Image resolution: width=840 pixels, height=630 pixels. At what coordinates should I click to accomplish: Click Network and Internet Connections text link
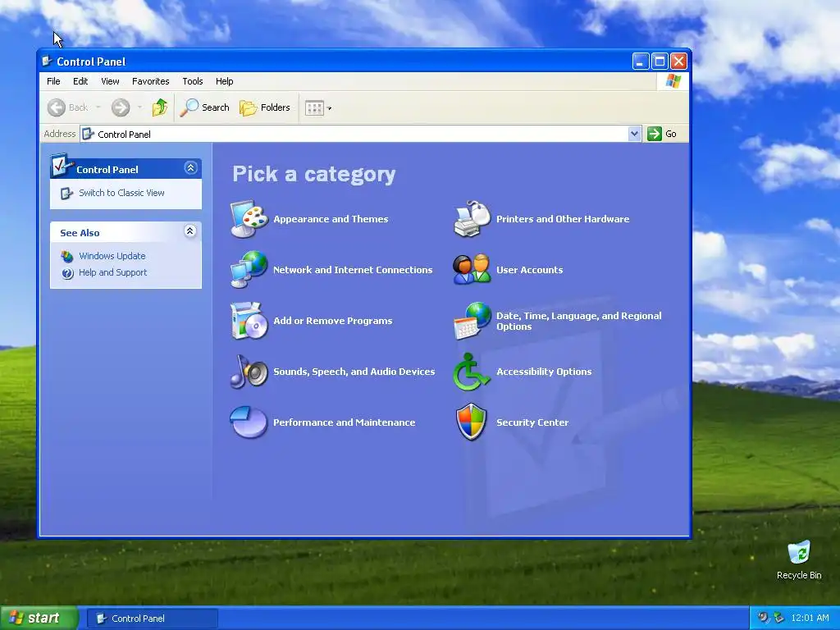tap(353, 269)
